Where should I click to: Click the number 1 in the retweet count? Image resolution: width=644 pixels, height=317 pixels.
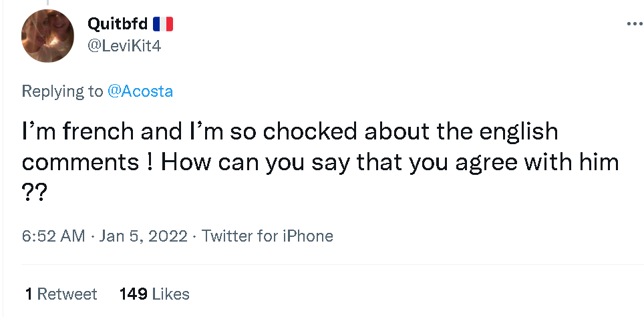(x=29, y=294)
